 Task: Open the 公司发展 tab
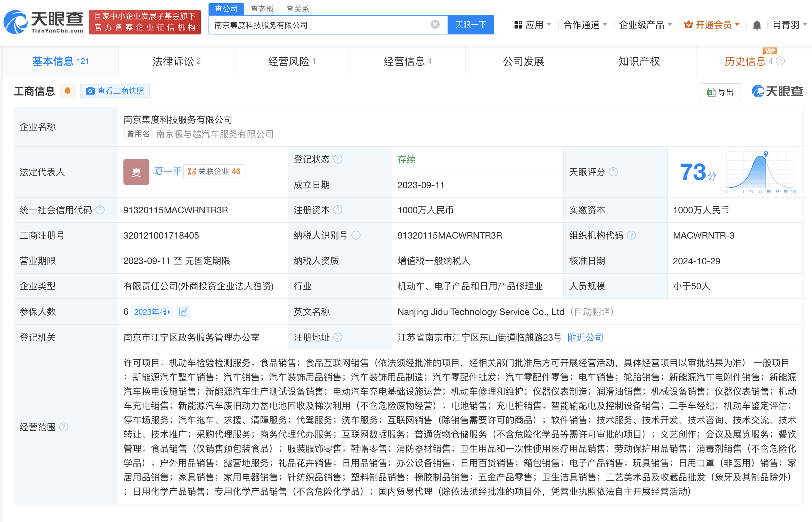pos(523,61)
